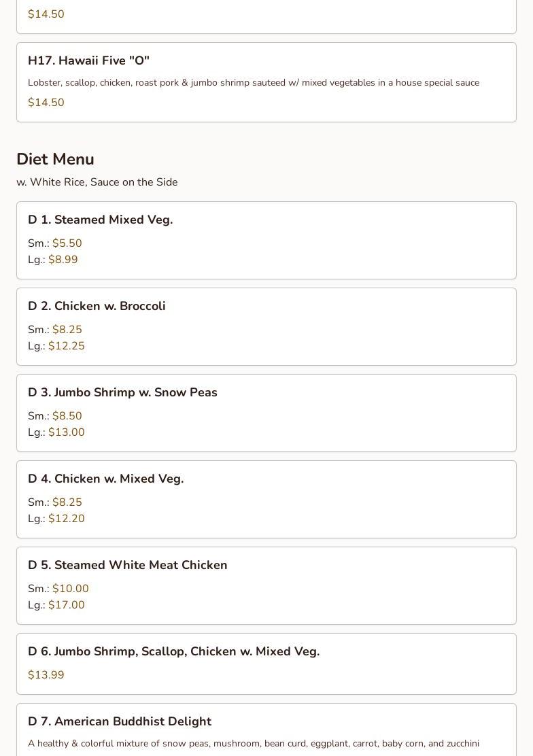The image size is (533, 756).
Task: Open D 7. American Buddhist Delight item
Action: click(266, 729)
